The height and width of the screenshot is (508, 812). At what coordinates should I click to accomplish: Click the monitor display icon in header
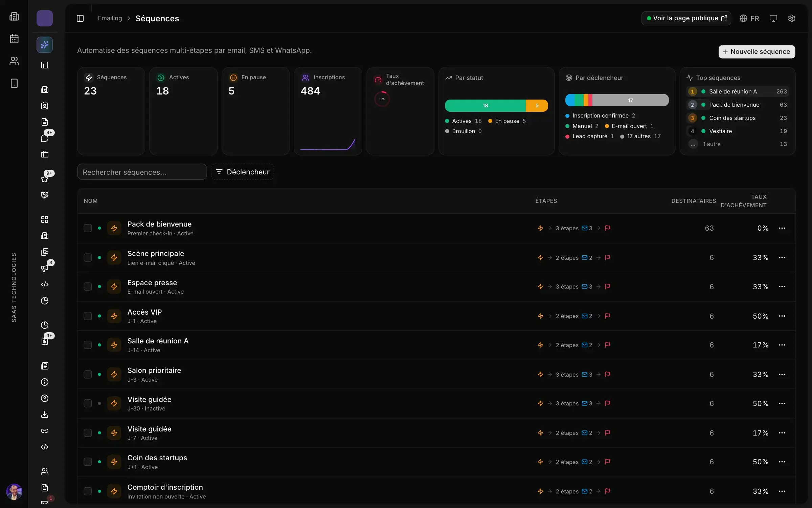[x=773, y=18]
